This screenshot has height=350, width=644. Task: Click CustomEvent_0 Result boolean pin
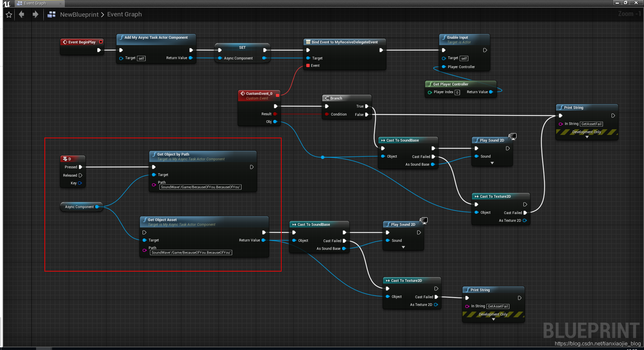tap(275, 114)
